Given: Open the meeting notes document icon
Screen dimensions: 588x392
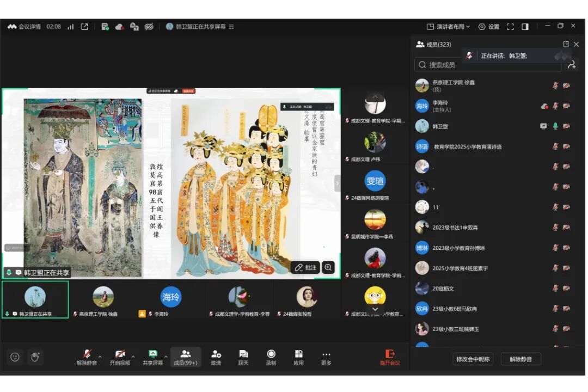Looking at the screenshot, I should point(105,27).
